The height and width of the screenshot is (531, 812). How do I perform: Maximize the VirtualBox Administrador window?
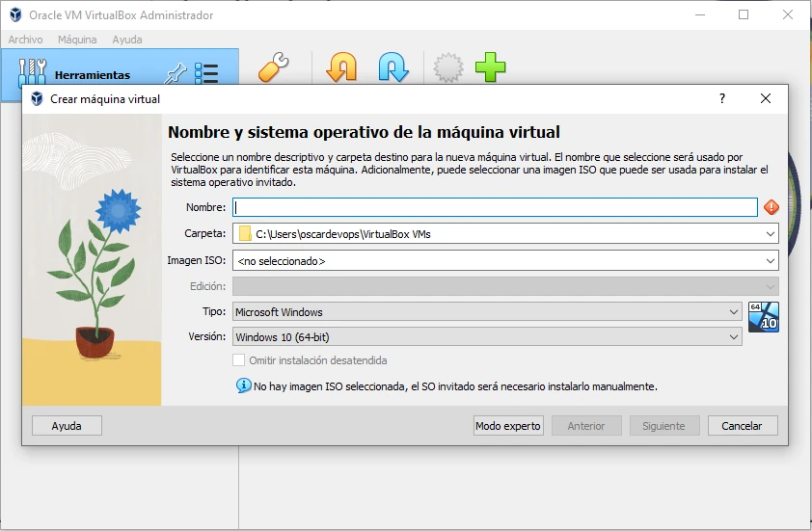744,14
